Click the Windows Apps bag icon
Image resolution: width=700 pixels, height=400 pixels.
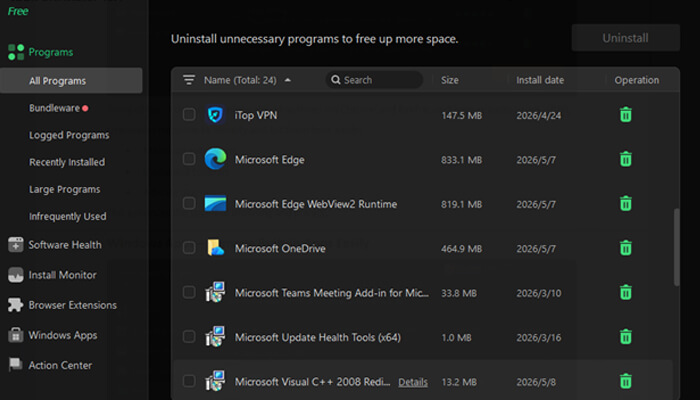(x=16, y=335)
